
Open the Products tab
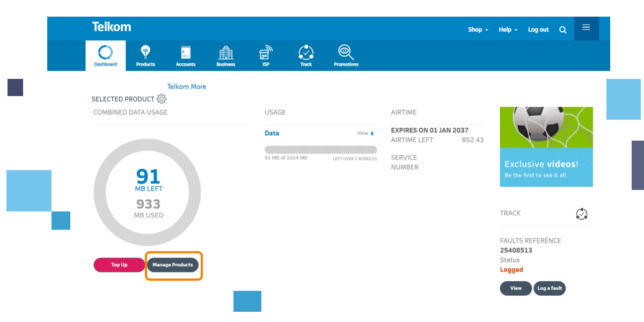145,56
